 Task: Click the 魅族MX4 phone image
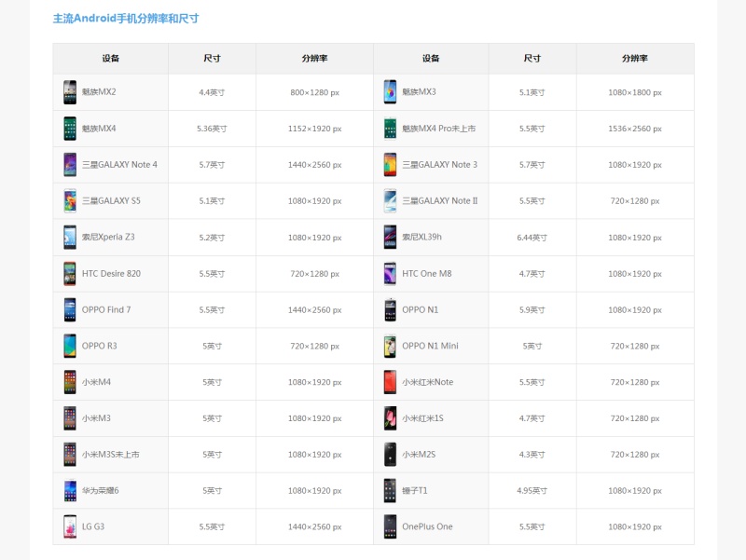pyautogui.click(x=70, y=129)
